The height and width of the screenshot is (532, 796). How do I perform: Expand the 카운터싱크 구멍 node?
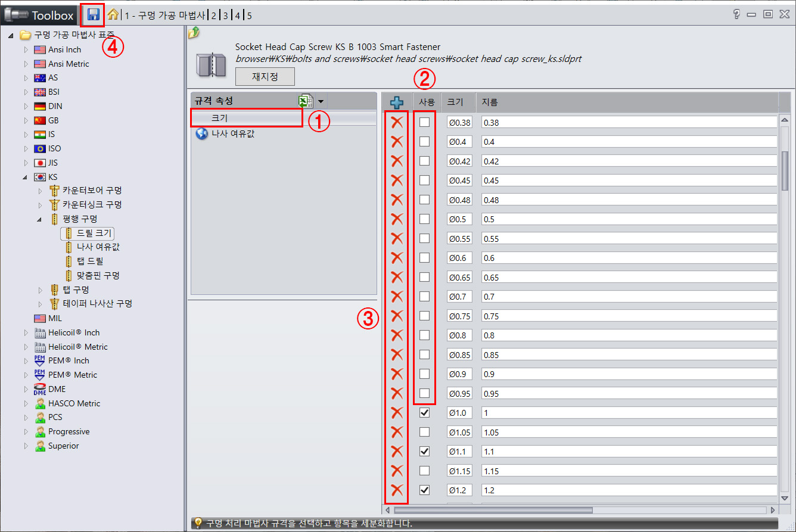tap(40, 205)
